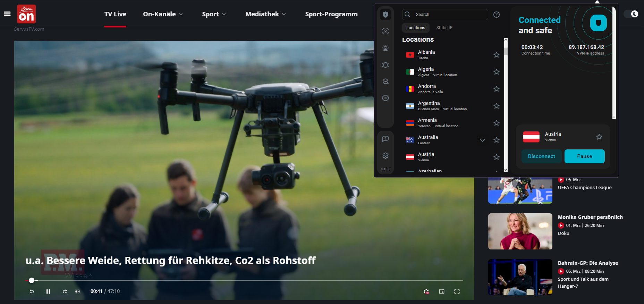Viewport: 644px width, 304px height.
Task: Select Andorra la Vella location
Action: (x=453, y=89)
